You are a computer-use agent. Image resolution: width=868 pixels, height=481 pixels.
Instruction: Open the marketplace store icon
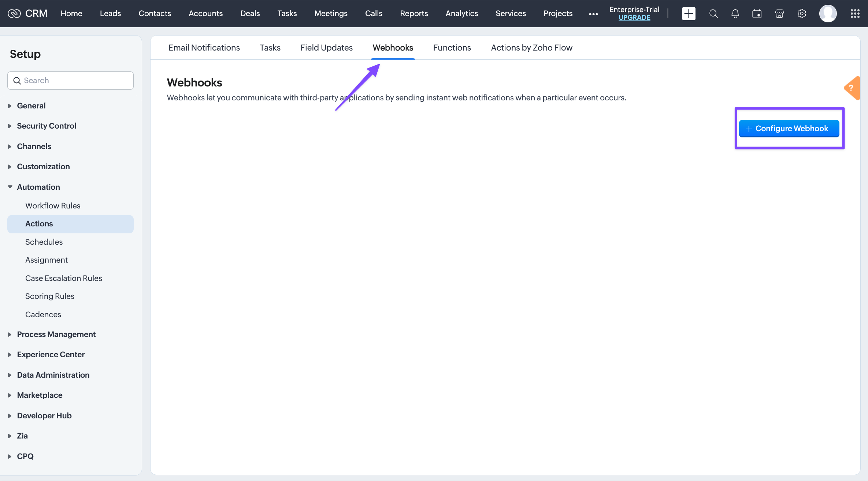click(779, 14)
